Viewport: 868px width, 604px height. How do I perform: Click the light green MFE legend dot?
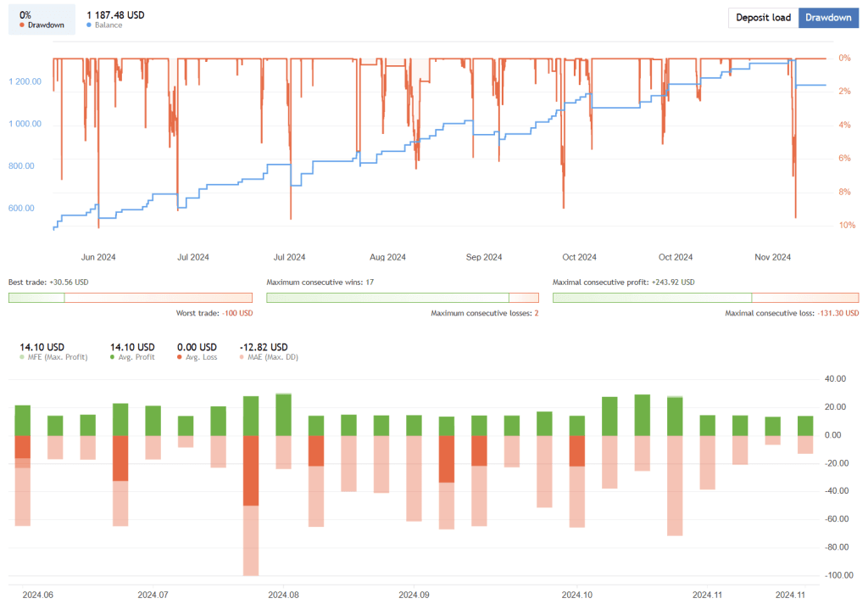pyautogui.click(x=23, y=357)
